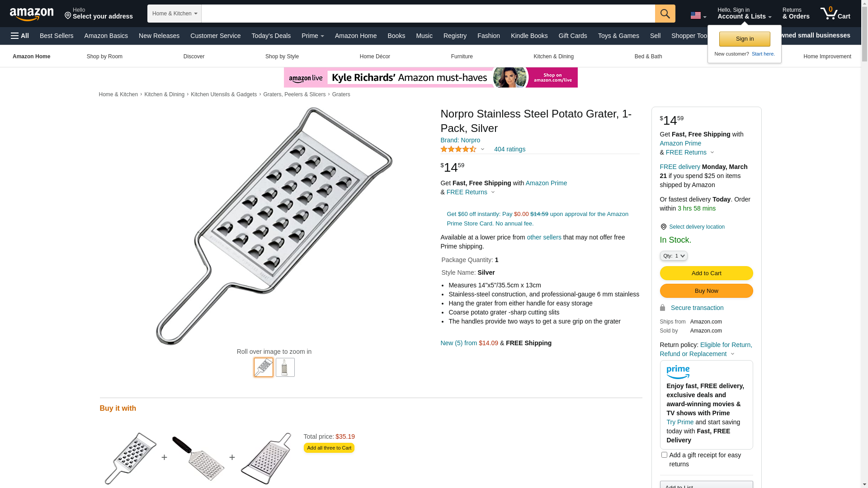Select the second product thumbnail image
This screenshot has height=488, width=868.
coord(285,367)
